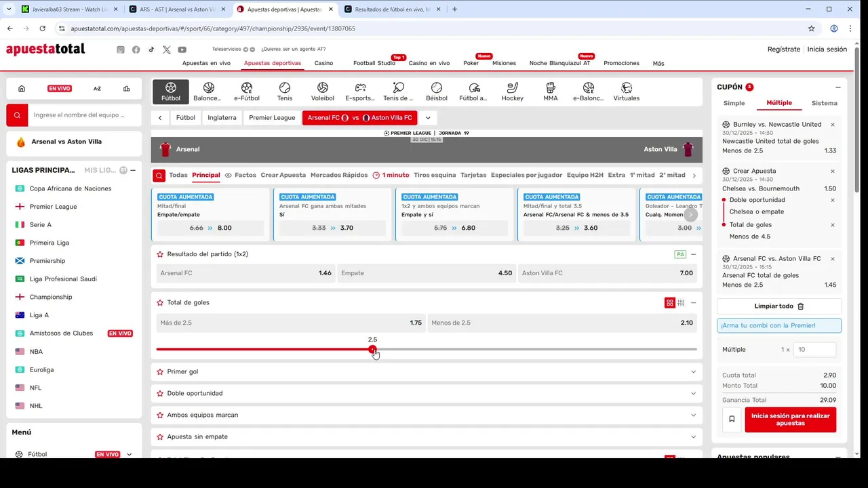Open Apuestas en vivo in top menu

206,63
